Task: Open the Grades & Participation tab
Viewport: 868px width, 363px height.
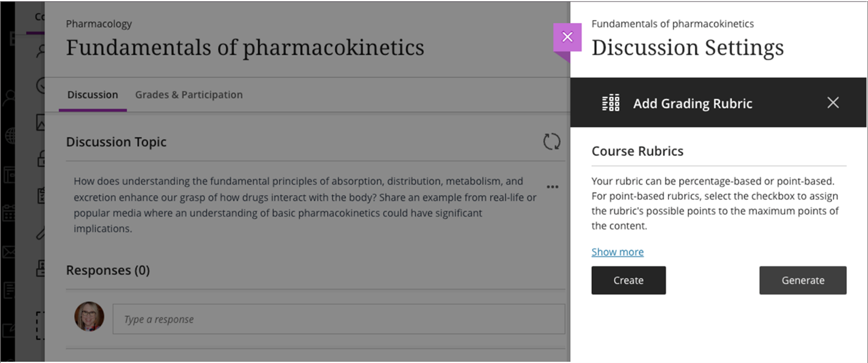Action: (189, 95)
